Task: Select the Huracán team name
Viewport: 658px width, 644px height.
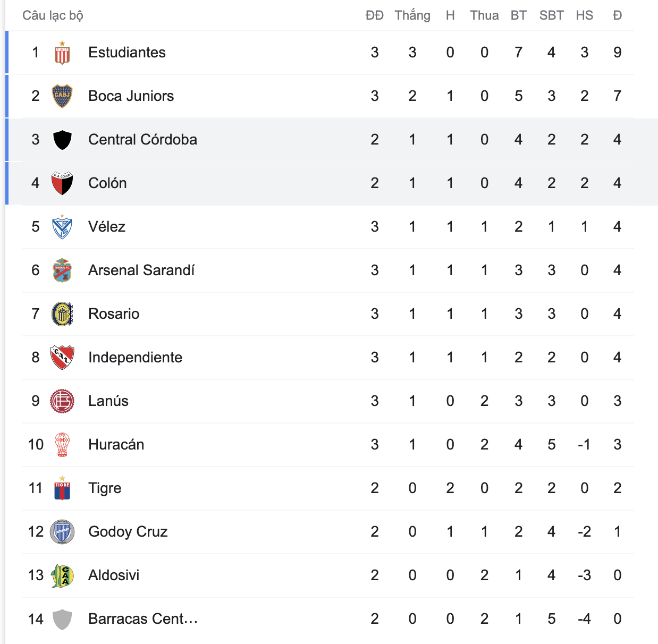Action: (x=116, y=445)
